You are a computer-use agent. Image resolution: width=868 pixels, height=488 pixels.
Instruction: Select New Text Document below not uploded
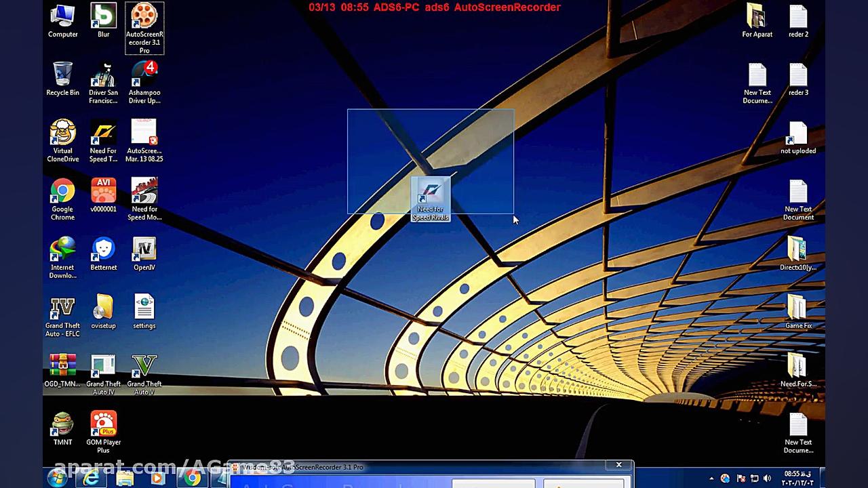click(798, 199)
